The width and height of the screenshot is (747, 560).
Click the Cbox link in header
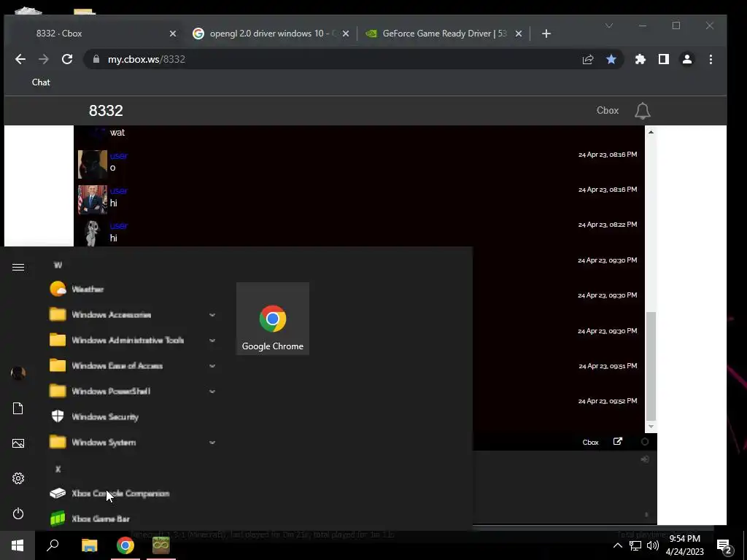click(x=608, y=111)
